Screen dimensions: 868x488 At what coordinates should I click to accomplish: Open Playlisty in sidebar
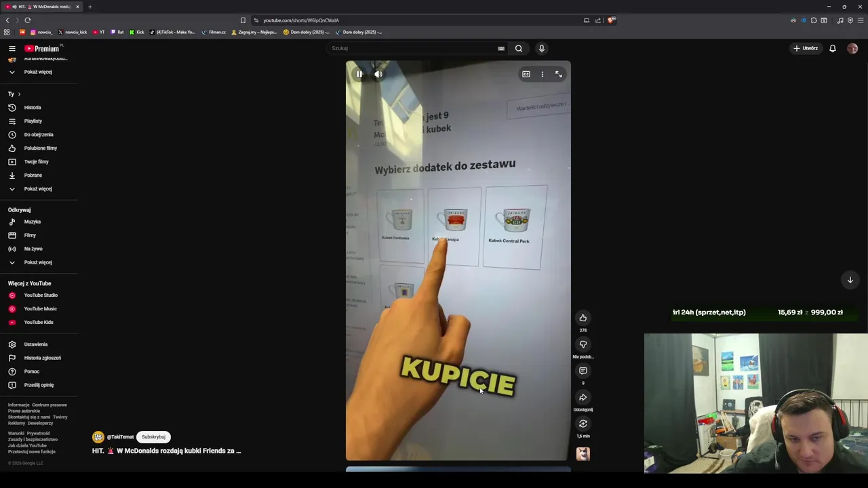pos(33,121)
